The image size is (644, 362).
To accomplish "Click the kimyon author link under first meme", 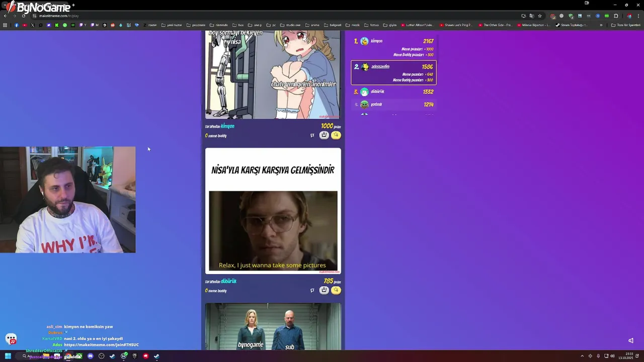I will (x=227, y=126).
